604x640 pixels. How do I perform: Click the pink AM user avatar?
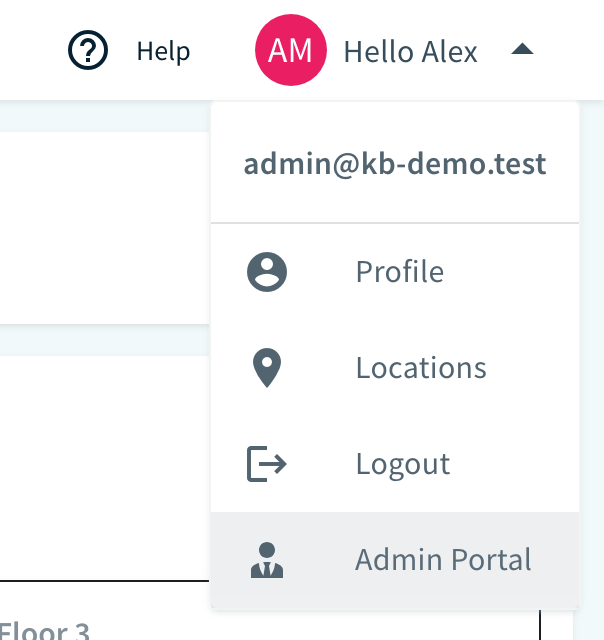291,50
